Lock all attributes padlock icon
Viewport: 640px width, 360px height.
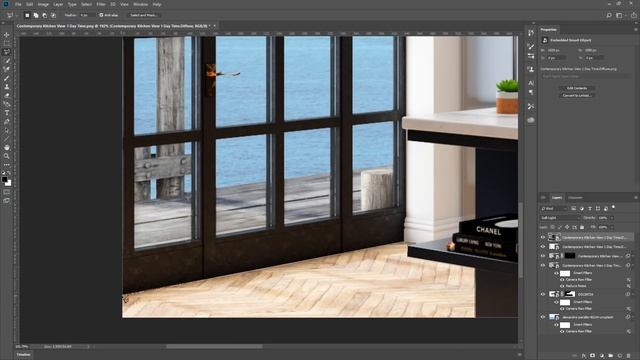pos(582,227)
